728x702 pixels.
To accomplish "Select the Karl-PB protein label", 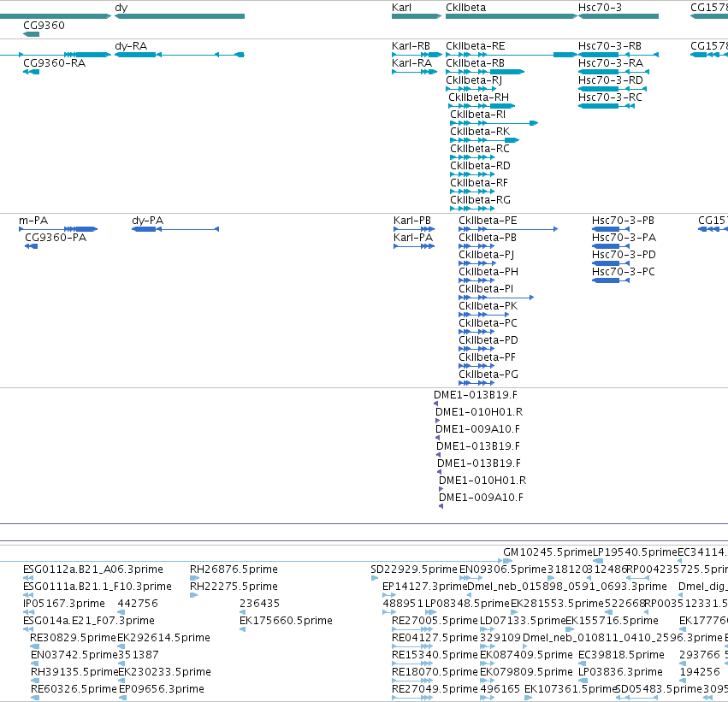I will 412,221.
